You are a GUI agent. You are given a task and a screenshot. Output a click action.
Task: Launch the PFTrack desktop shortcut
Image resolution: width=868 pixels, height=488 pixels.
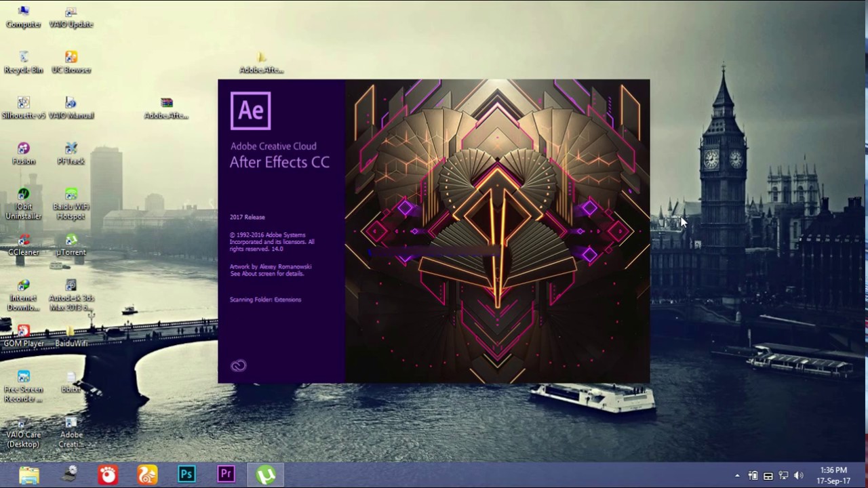(71, 154)
